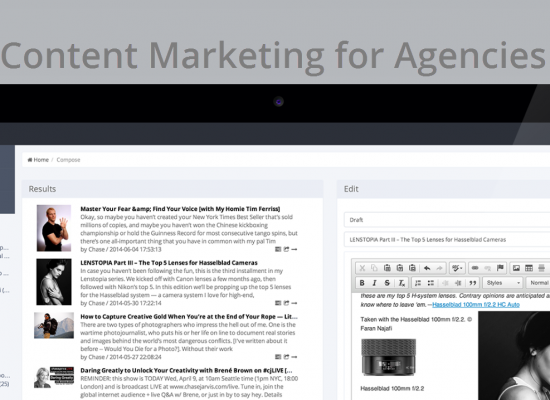Open the Styles dropdown
Screen dimensions: 550x400
[503, 283]
